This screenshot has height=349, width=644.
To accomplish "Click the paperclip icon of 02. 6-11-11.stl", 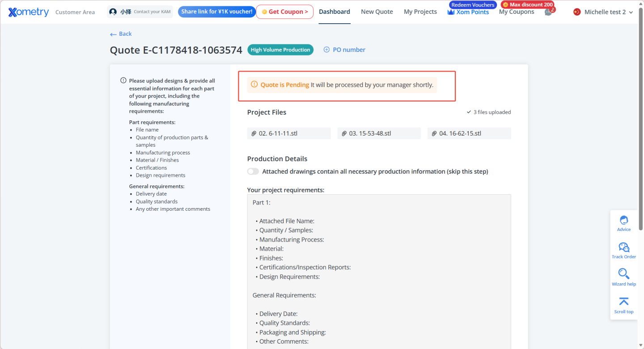I will tap(254, 133).
